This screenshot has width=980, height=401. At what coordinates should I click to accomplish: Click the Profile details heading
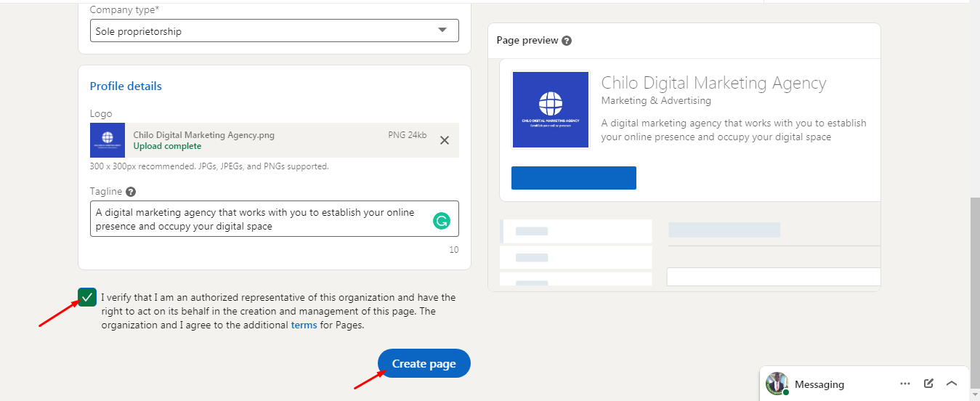(x=126, y=86)
